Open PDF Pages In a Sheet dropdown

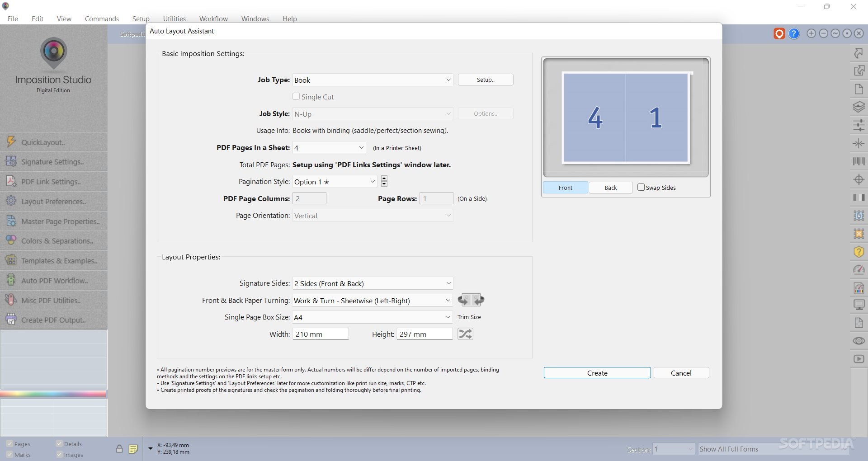coord(329,148)
